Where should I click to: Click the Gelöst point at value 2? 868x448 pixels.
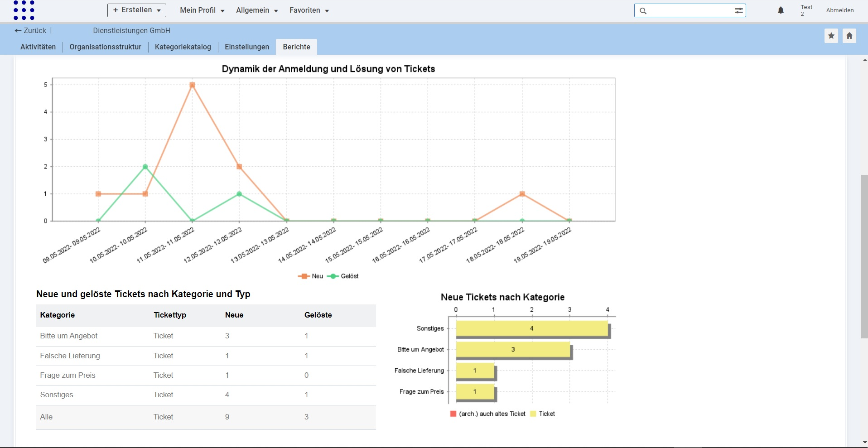pyautogui.click(x=145, y=166)
